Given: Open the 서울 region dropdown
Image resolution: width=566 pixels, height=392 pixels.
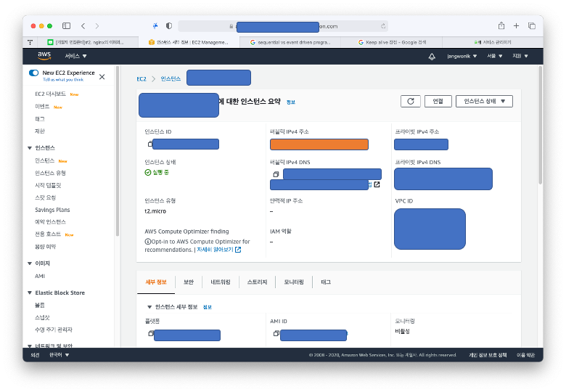Looking at the screenshot, I should [x=495, y=57].
